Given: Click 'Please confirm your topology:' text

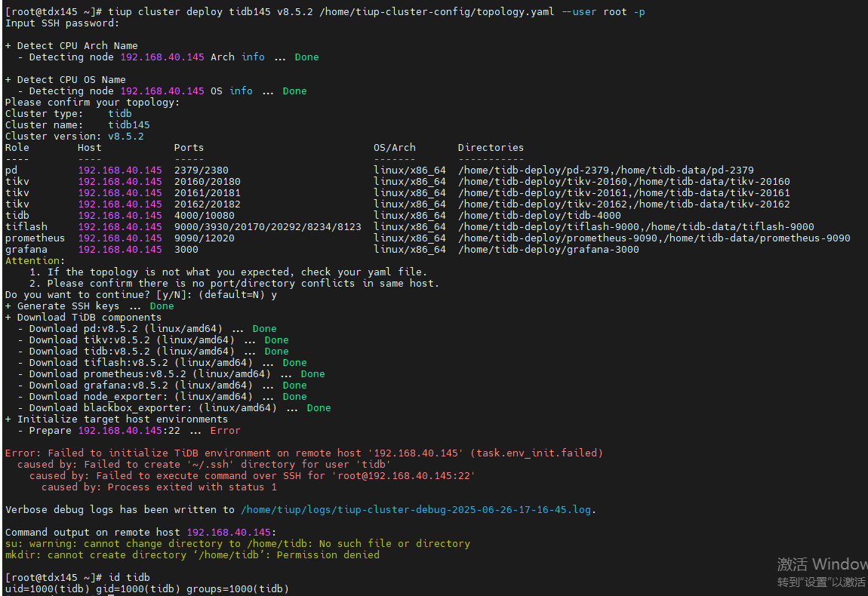Looking at the screenshot, I should pos(92,103).
